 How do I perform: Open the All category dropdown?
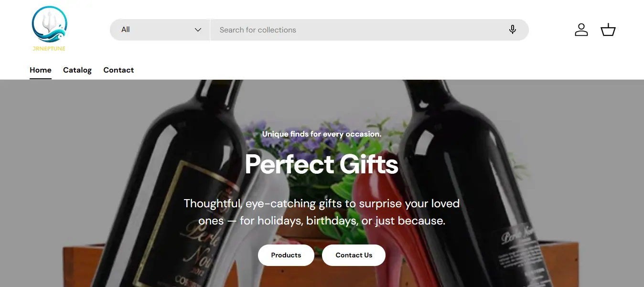160,30
